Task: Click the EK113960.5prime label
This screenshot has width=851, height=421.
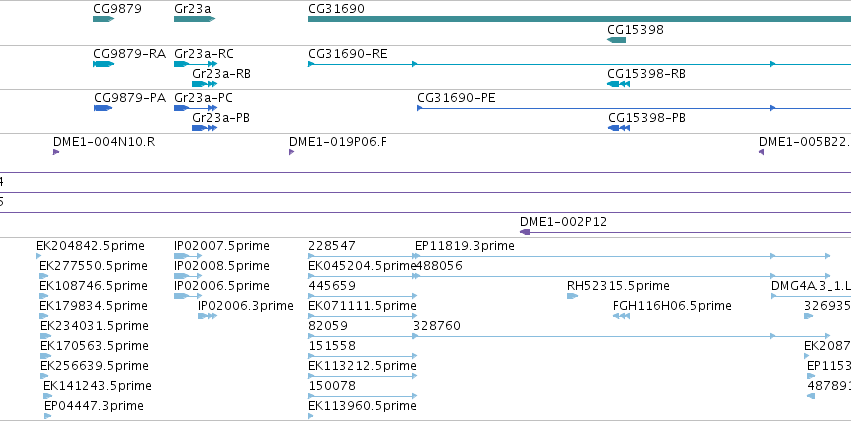Action: [362, 406]
